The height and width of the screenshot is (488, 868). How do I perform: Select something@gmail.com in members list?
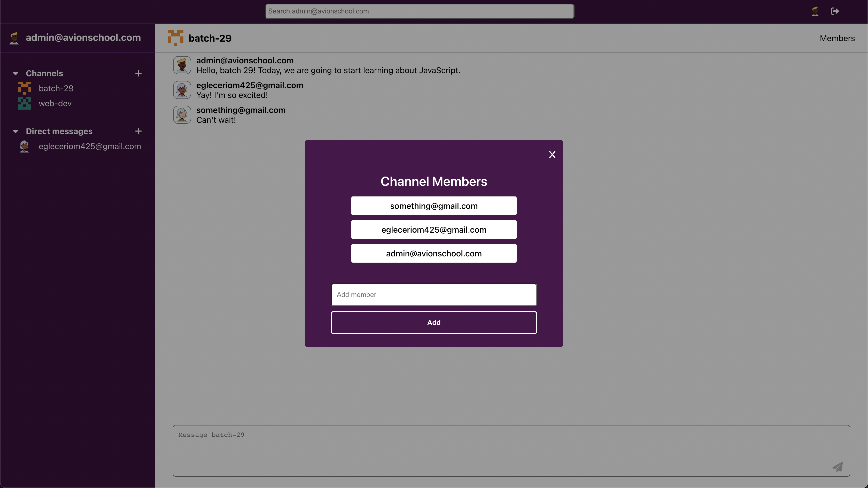(434, 206)
